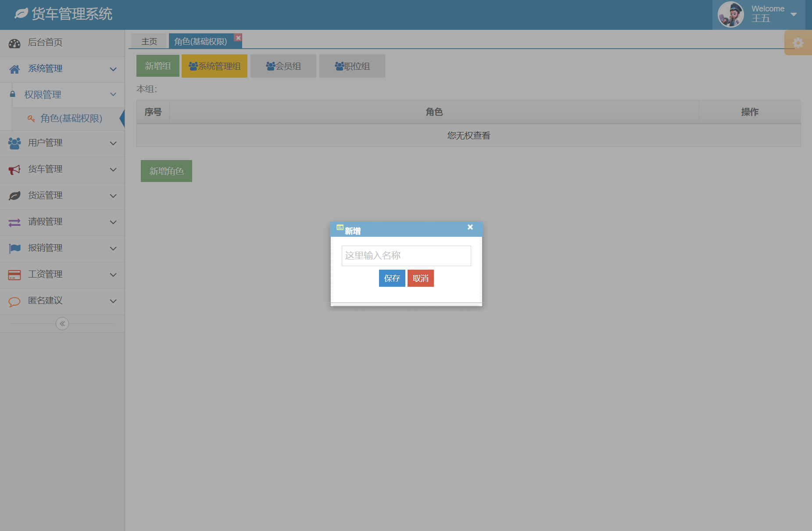This screenshot has width=812, height=531.
Task: Select 角色(基础权限) in the sidebar tree
Action: (x=68, y=118)
